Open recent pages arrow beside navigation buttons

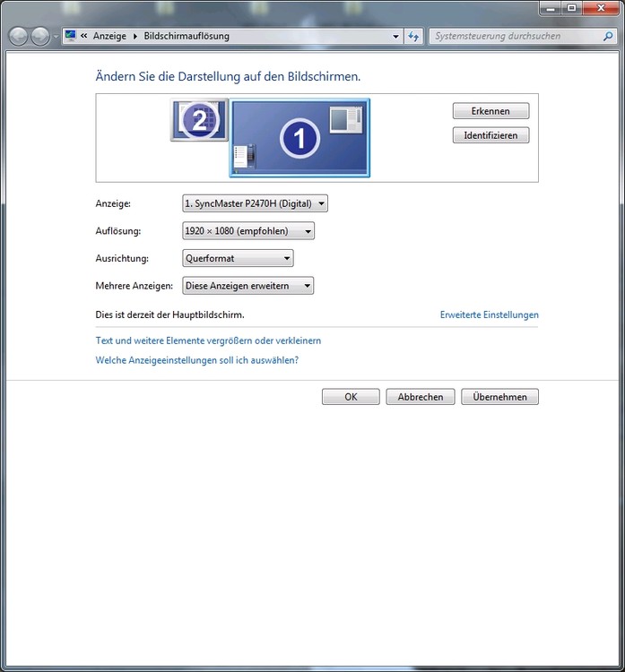(x=56, y=37)
